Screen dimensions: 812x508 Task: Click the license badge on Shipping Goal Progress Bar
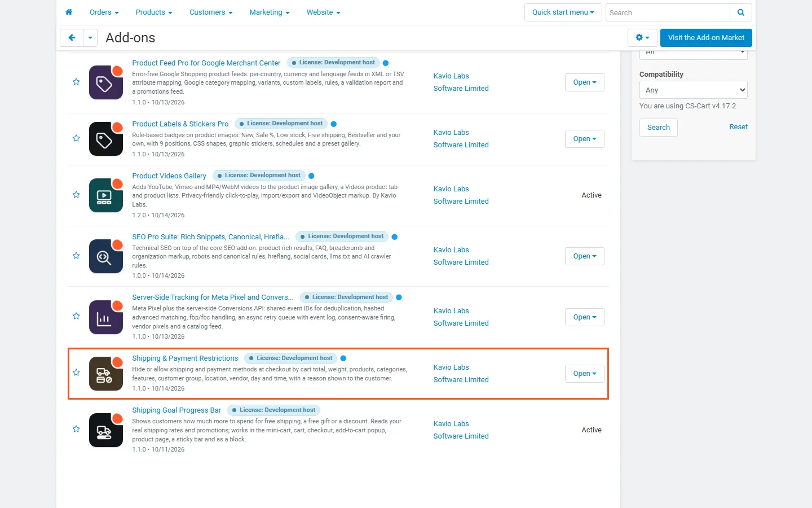[x=274, y=410]
